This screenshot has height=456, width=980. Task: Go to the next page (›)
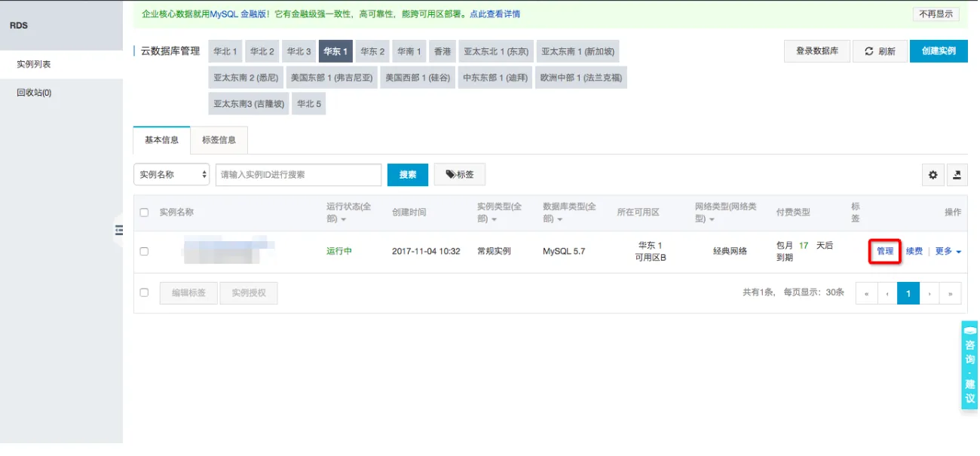click(929, 293)
